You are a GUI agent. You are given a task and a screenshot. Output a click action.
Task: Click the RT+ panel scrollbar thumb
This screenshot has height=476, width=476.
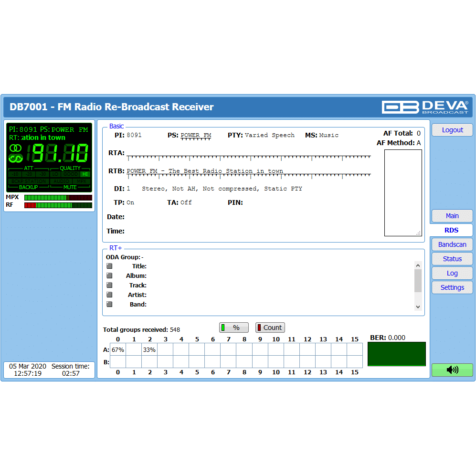click(x=418, y=281)
